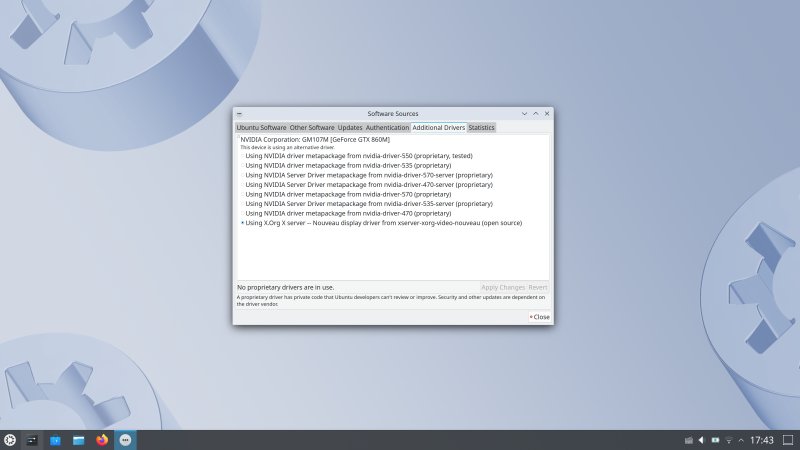Select the Additional Drivers tab

[439, 128]
